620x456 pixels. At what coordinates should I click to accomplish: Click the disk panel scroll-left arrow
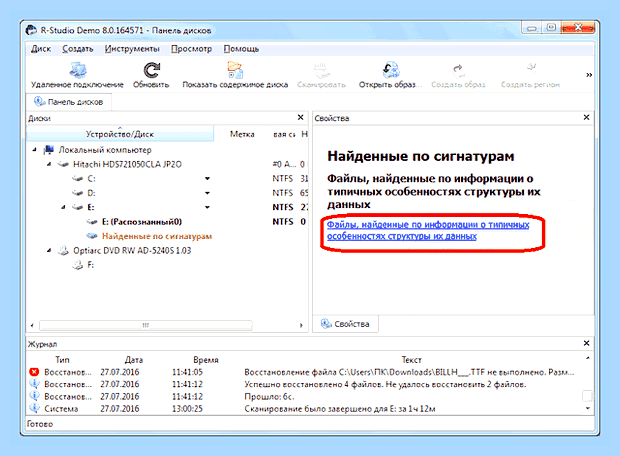[32, 325]
